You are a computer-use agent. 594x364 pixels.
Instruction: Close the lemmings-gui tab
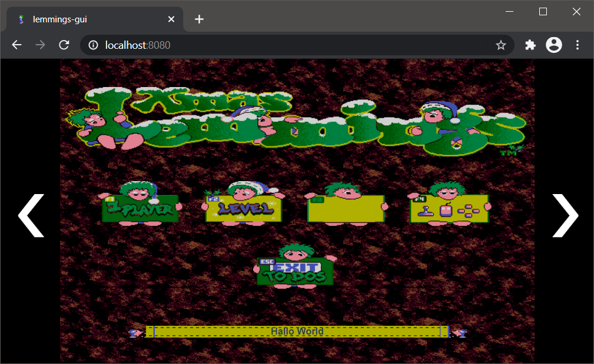[171, 19]
